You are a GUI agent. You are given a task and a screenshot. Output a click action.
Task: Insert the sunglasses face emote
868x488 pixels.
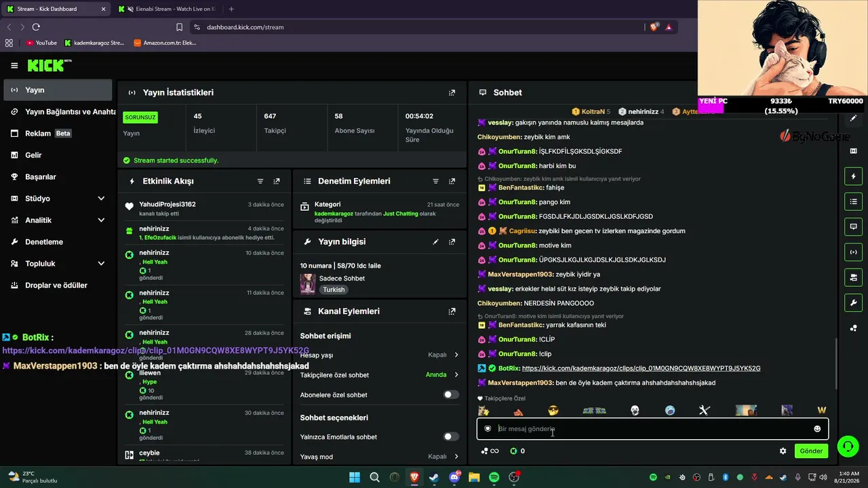[x=553, y=410]
